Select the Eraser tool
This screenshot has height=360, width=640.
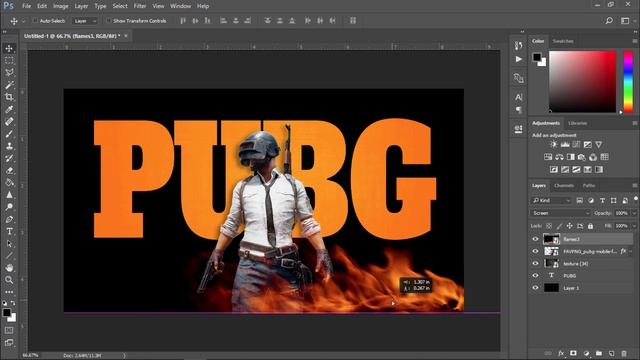tap(9, 171)
